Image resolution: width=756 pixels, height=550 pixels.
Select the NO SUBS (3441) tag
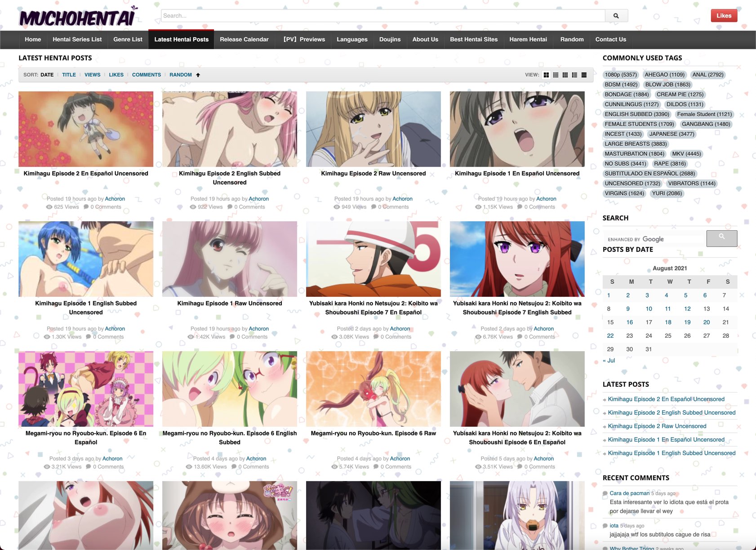coord(625,164)
